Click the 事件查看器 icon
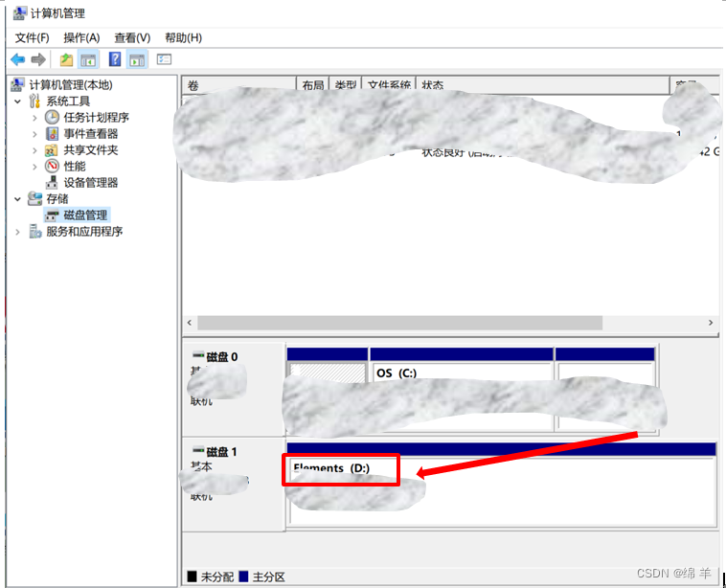Viewport: 726px width, 588px height. (52, 133)
